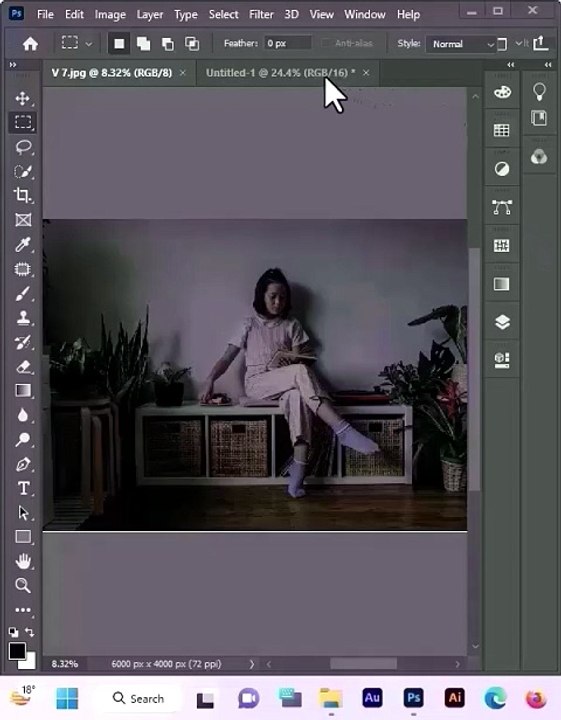Open the Image menu
Image resolution: width=561 pixels, height=720 pixels.
pos(110,15)
